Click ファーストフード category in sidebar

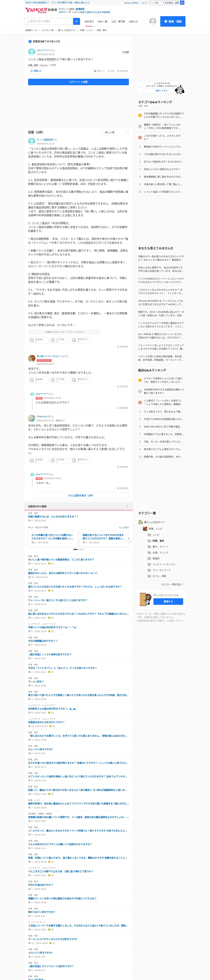pos(162,570)
